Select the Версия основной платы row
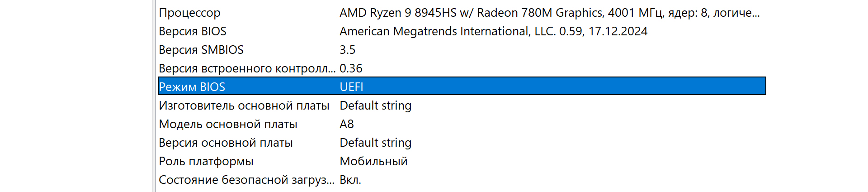 coord(226,143)
